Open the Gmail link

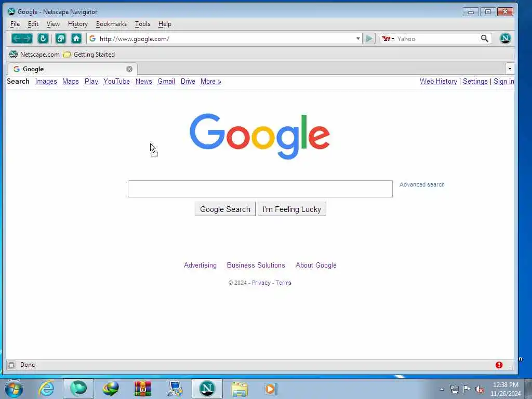click(x=166, y=82)
